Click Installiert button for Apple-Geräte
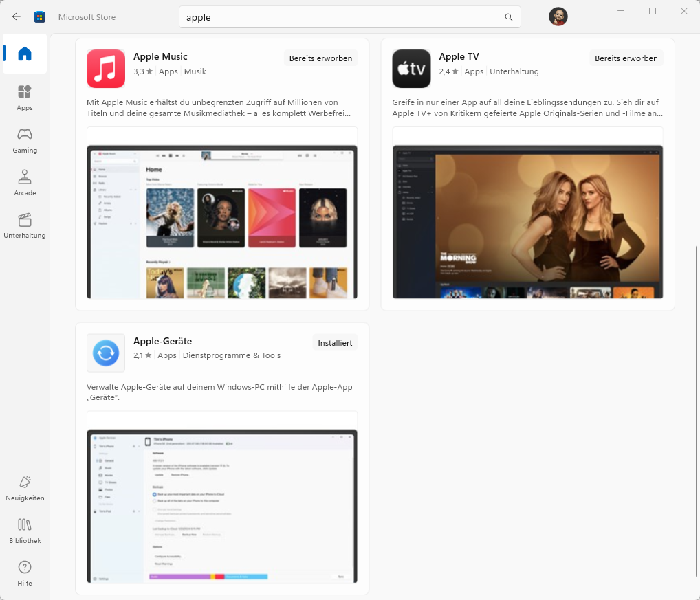The image size is (700, 600). click(335, 343)
